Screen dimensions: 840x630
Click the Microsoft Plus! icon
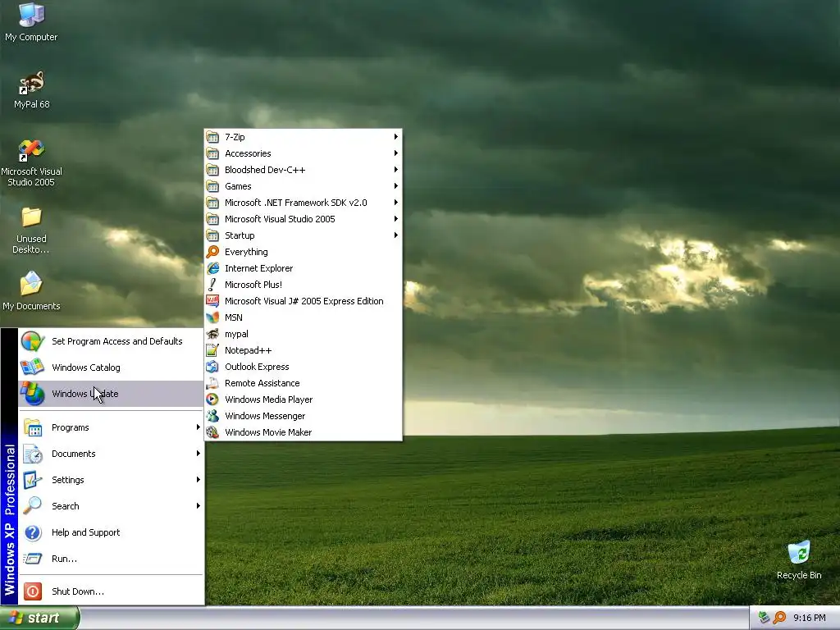212,285
